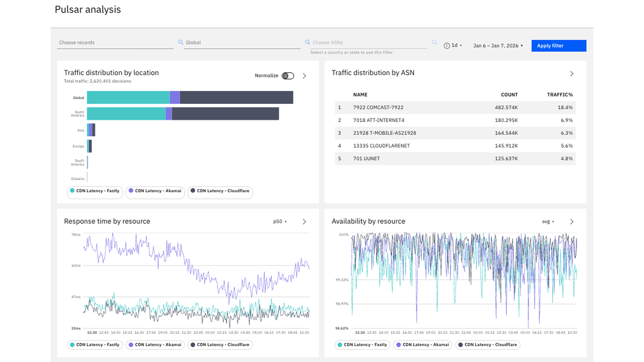Select the 7922 COMCAST-7922 row
The image size is (644, 362).
tap(455, 108)
